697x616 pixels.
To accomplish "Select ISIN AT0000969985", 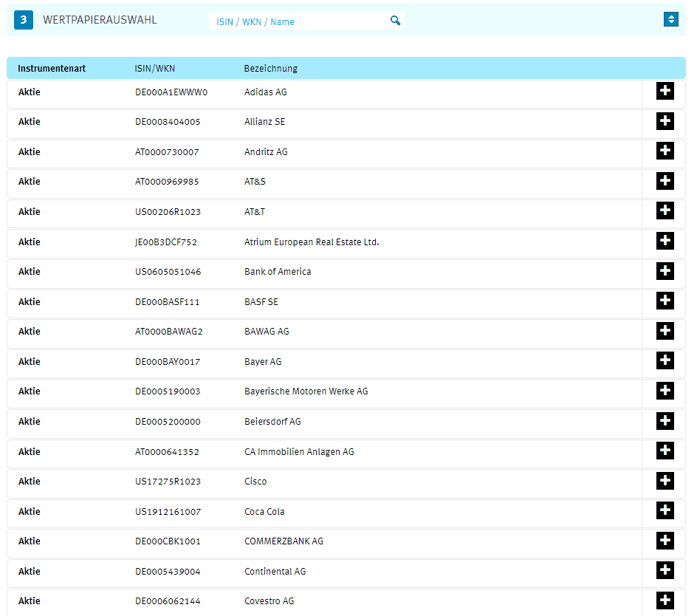I will (x=167, y=182).
